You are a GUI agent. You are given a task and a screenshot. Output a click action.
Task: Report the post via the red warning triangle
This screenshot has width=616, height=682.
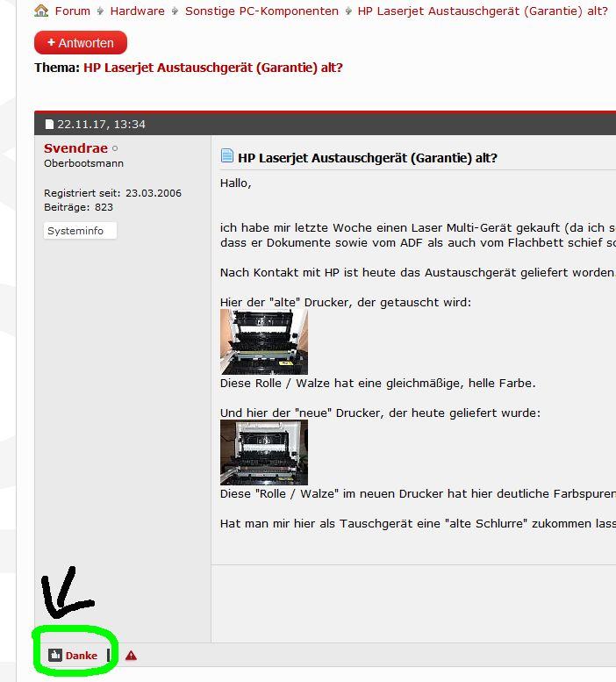pos(131,656)
